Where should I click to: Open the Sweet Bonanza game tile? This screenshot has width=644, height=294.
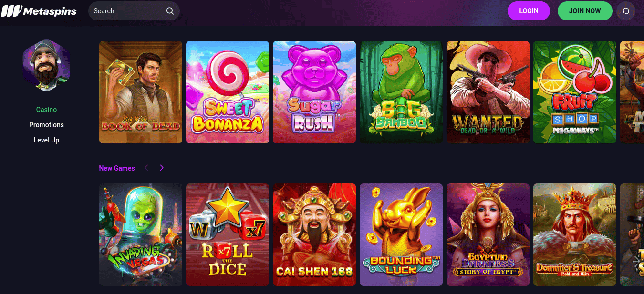pyautogui.click(x=228, y=92)
